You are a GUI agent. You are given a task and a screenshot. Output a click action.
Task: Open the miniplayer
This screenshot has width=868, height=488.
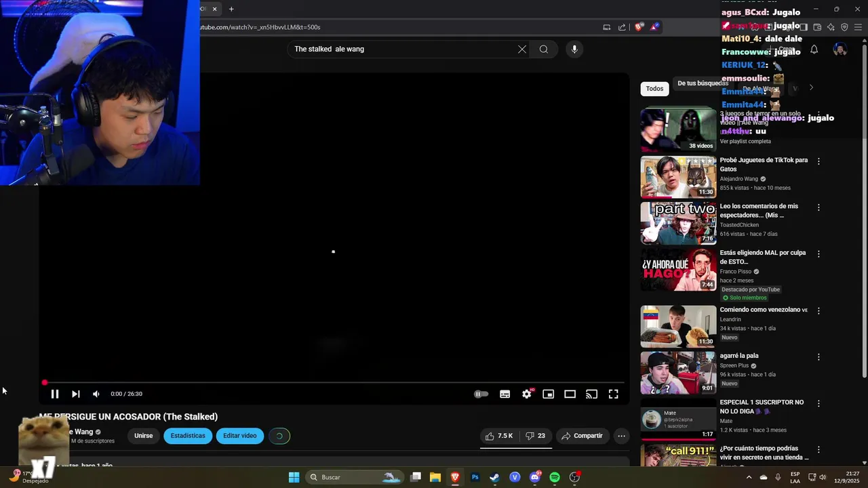click(x=549, y=394)
